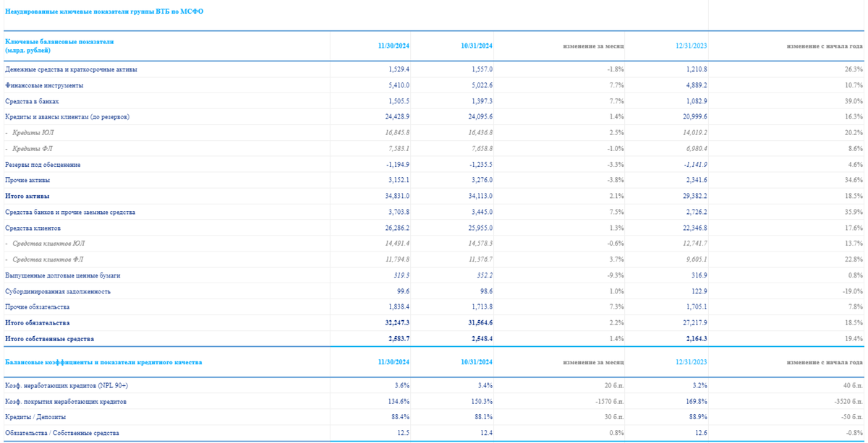
Task: Click the value 3,703.8
Action: [399, 212]
